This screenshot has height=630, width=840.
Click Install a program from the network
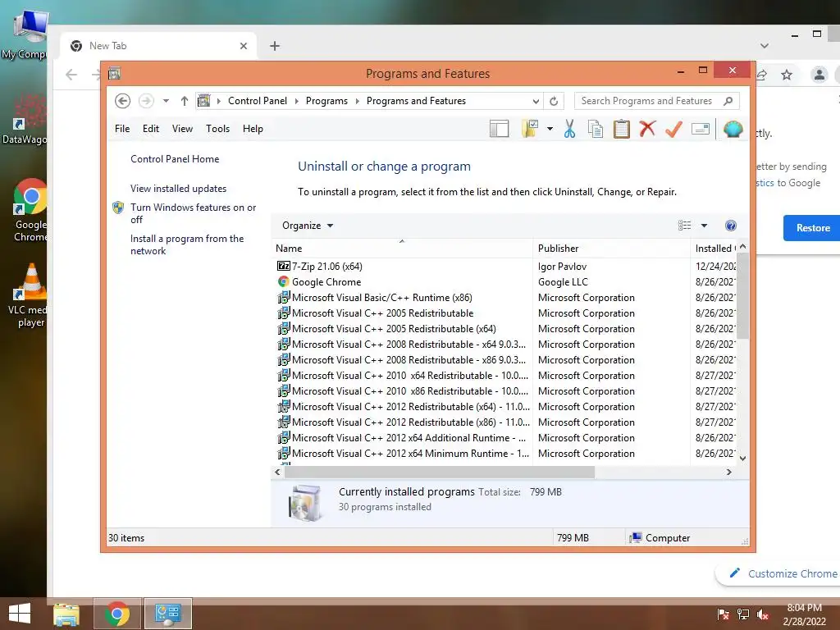(187, 244)
